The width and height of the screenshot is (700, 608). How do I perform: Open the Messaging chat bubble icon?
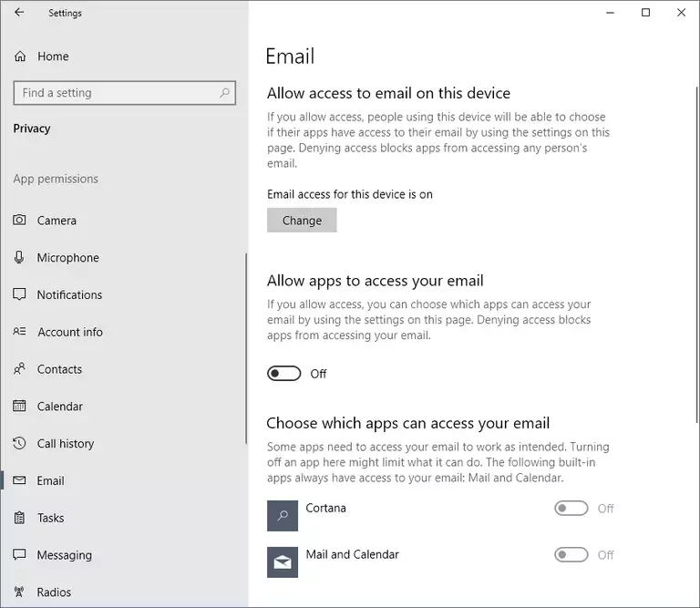pyautogui.click(x=19, y=555)
